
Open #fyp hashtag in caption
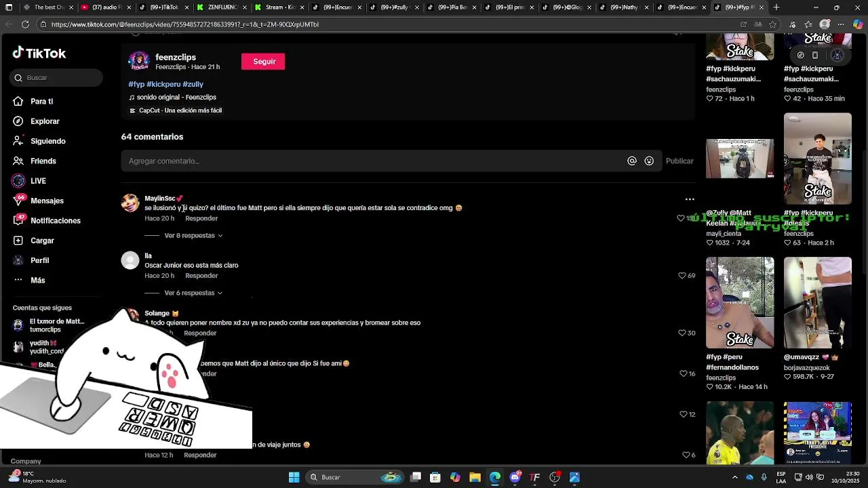click(x=136, y=85)
